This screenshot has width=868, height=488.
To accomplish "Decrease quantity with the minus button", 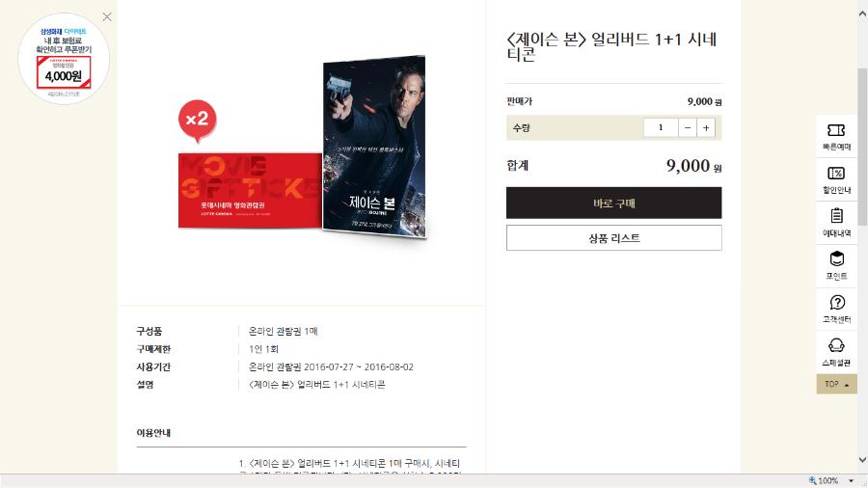I will pyautogui.click(x=688, y=128).
